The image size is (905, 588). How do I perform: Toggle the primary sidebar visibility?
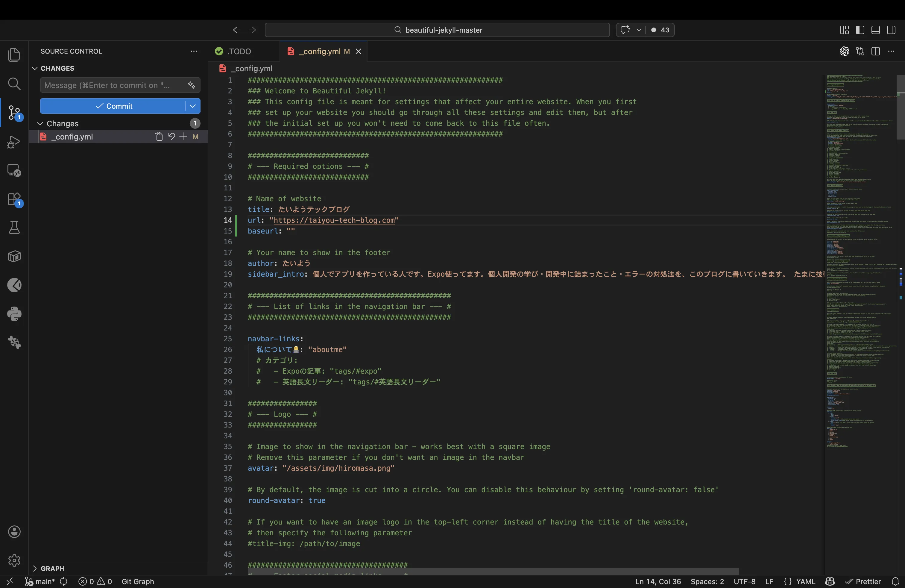click(x=860, y=30)
